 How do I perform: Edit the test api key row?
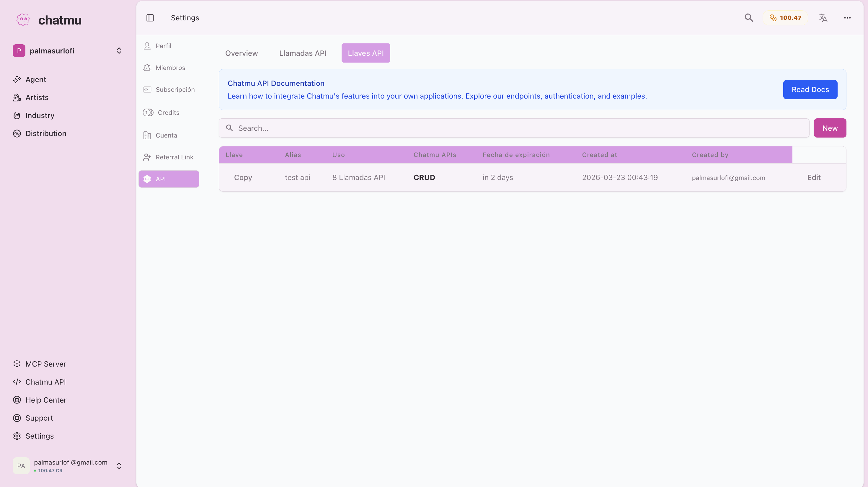point(813,177)
